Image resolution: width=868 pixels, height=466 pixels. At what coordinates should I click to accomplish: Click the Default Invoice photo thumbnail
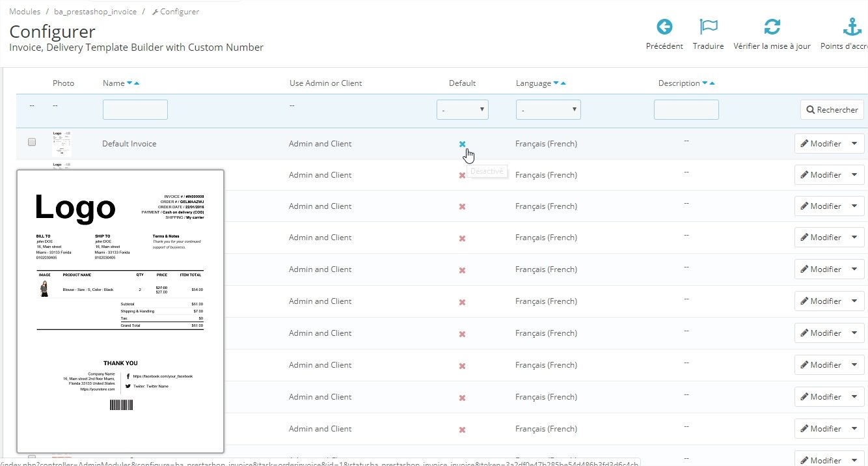coord(62,143)
